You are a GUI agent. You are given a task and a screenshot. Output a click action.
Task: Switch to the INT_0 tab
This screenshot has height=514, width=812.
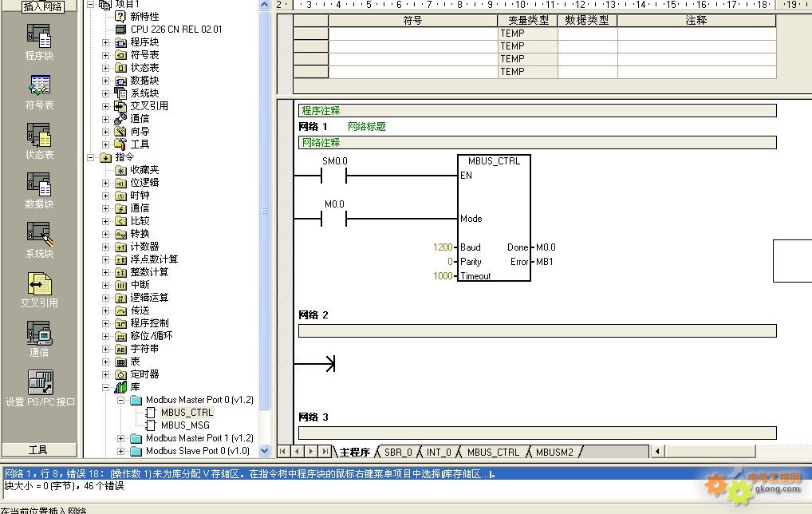point(439,453)
